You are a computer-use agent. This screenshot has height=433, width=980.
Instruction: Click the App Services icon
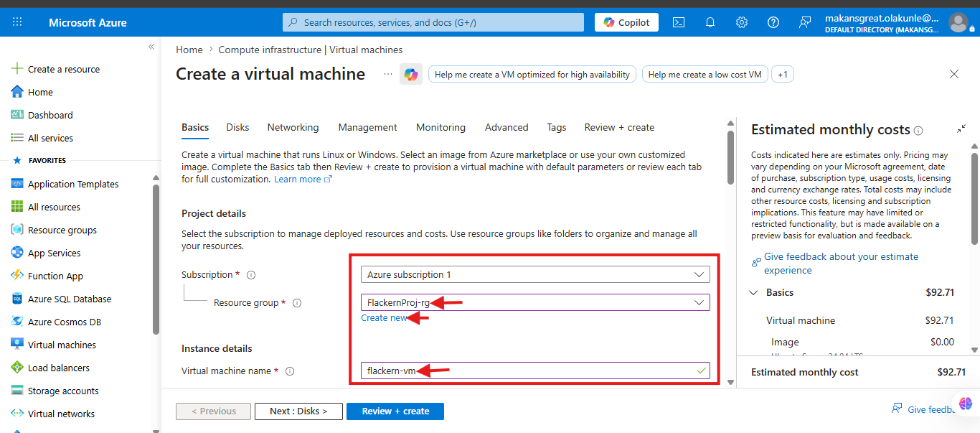pos(17,253)
